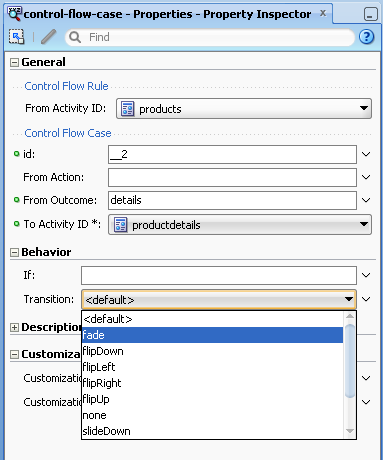Close the Property Inspector tab
Screen dimensions: 383x460
tap(323, 13)
